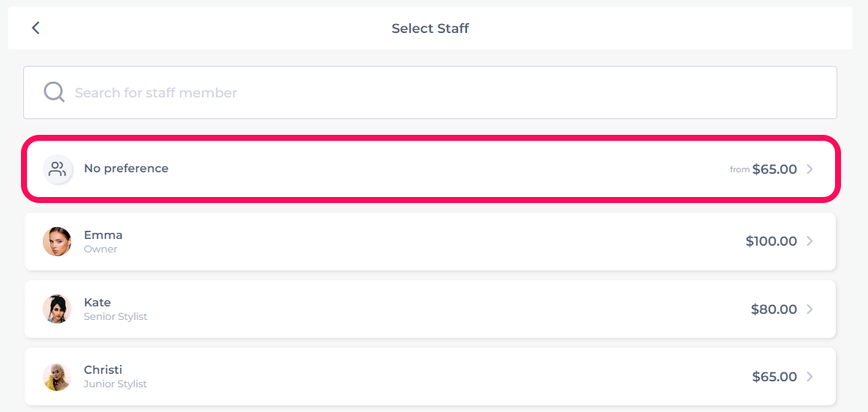Pick Kate, Senior Stylist

click(x=430, y=309)
